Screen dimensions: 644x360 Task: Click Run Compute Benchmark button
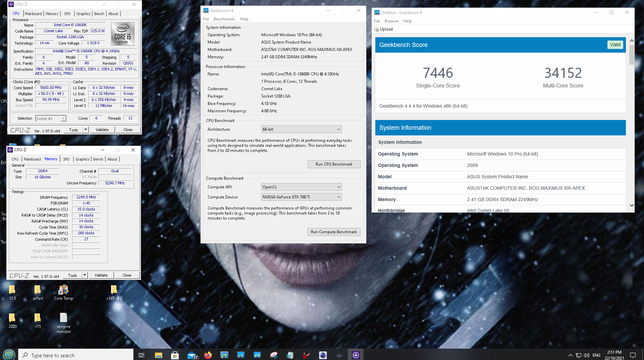(x=334, y=232)
